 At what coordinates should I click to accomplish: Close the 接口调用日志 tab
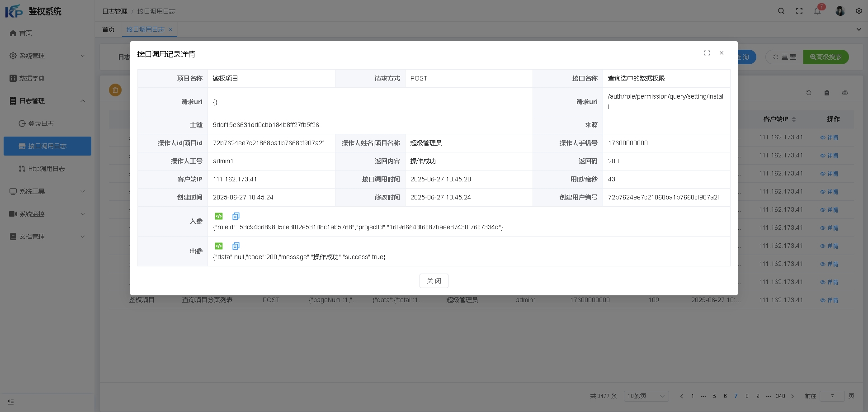170,29
